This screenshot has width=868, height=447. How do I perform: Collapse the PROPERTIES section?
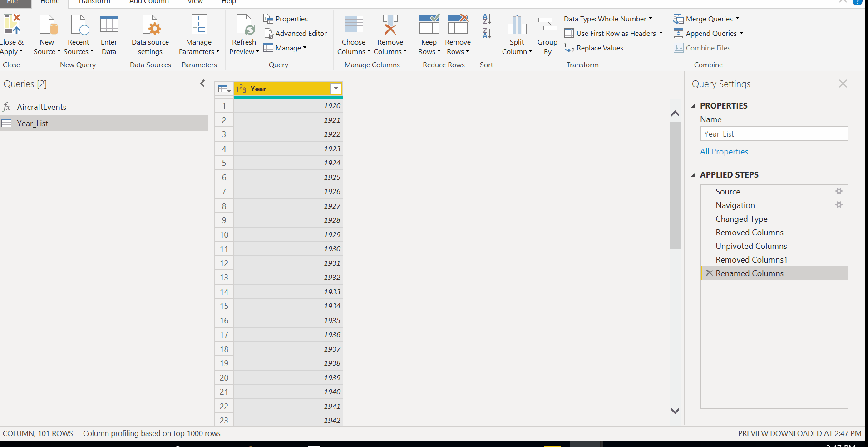[693, 106]
